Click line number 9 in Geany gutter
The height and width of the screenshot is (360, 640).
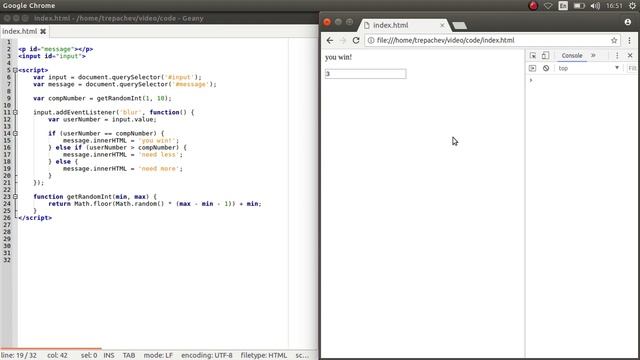click(9, 98)
